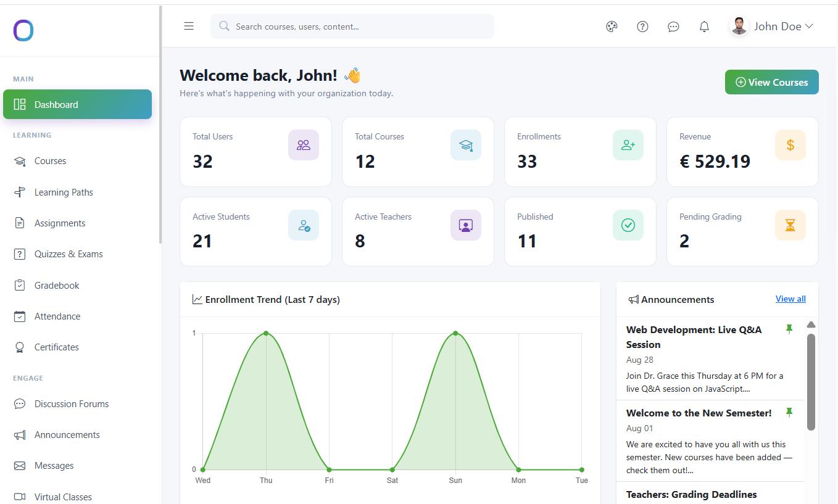The width and height of the screenshot is (838, 504).
Task: Click the Total Users people icon
Action: (x=304, y=145)
